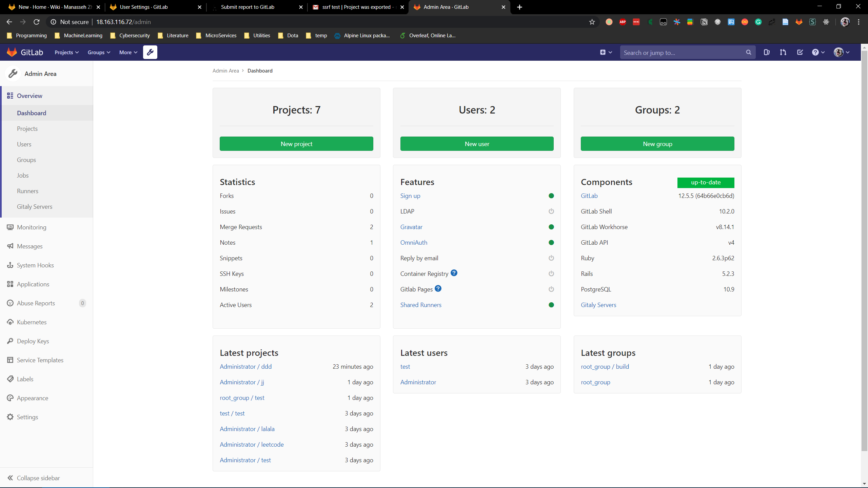868x488 pixels.
Task: Open a new browser tab
Action: click(519, 7)
